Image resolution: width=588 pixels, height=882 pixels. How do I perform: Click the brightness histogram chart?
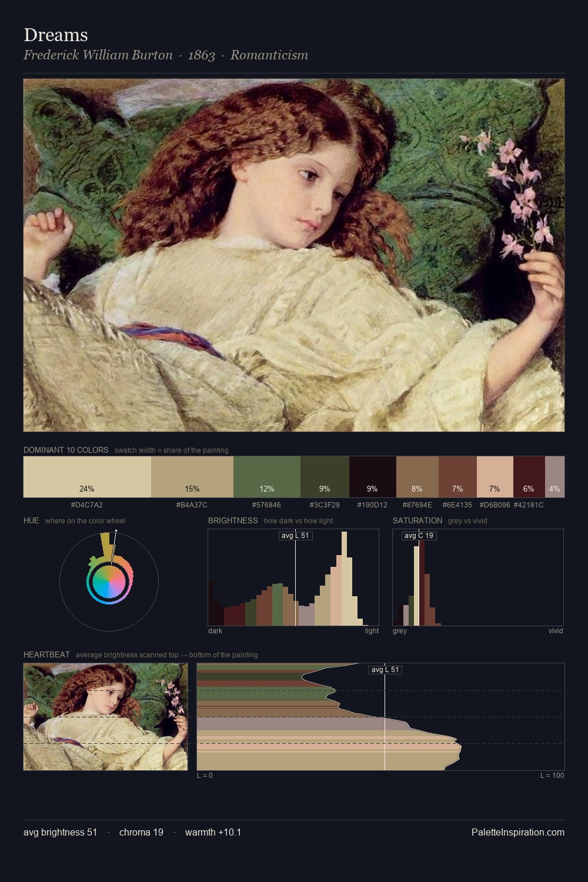[293, 577]
